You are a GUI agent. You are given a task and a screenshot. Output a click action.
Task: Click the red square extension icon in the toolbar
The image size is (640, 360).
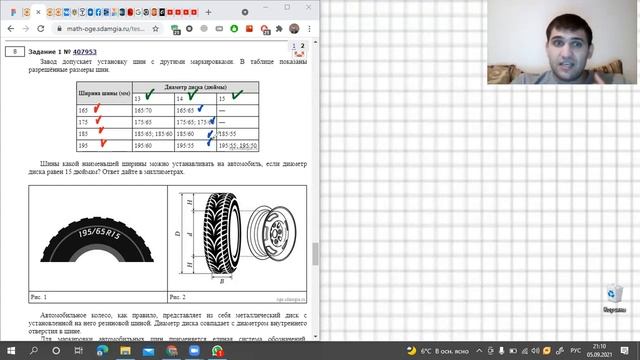click(x=249, y=29)
